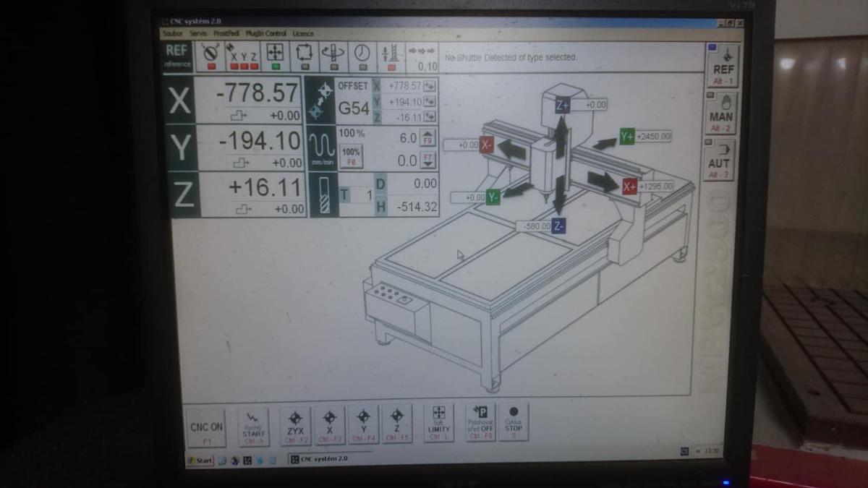This screenshot has height=488, width=868.
Task: Click the Y+ limit value +2450.00
Action: [x=653, y=136]
